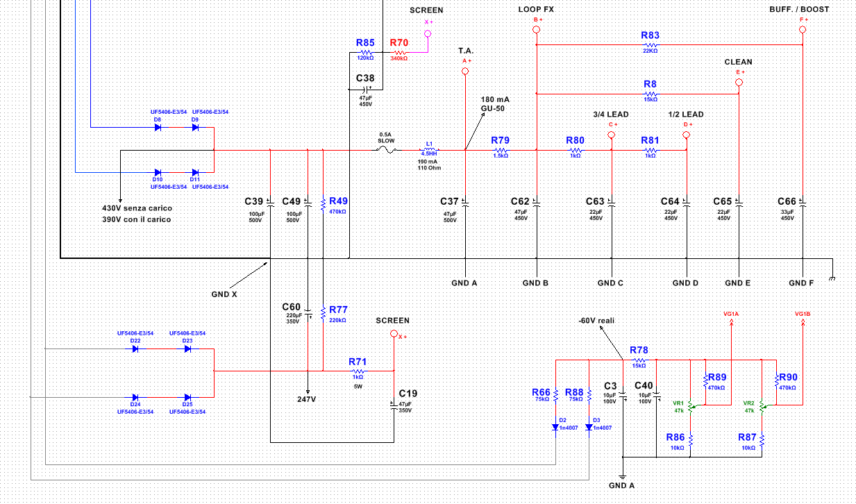Select the R78 15kΩ resistor

[639, 360]
